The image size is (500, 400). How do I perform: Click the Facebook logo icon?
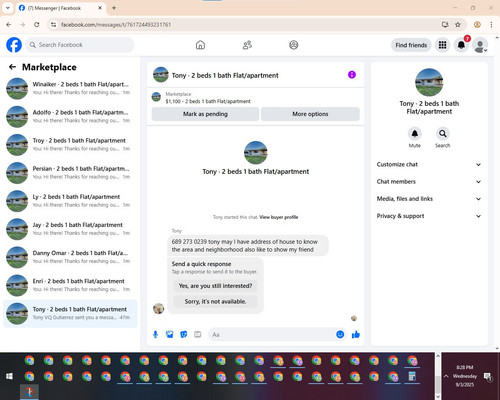(x=14, y=45)
